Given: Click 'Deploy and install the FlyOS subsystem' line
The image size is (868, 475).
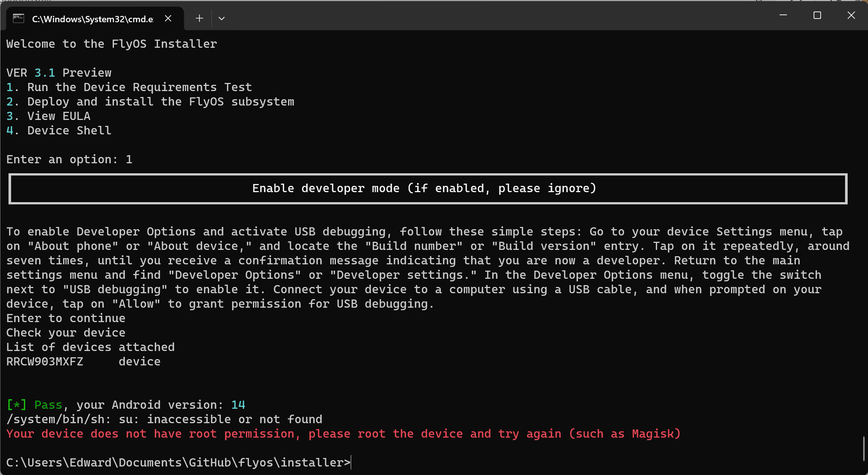Looking at the screenshot, I should coord(150,102).
